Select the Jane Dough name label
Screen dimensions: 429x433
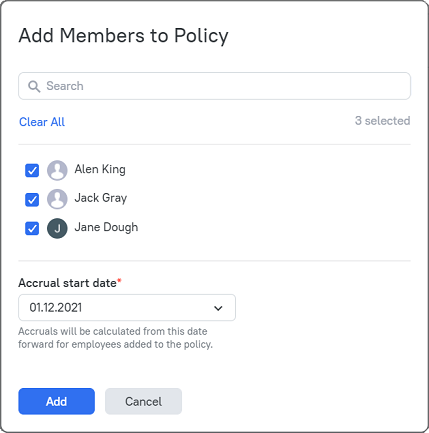pos(106,227)
